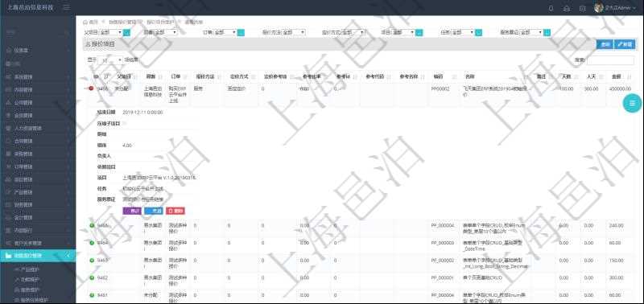Open the 父项目 filter dropdown

click(110, 32)
